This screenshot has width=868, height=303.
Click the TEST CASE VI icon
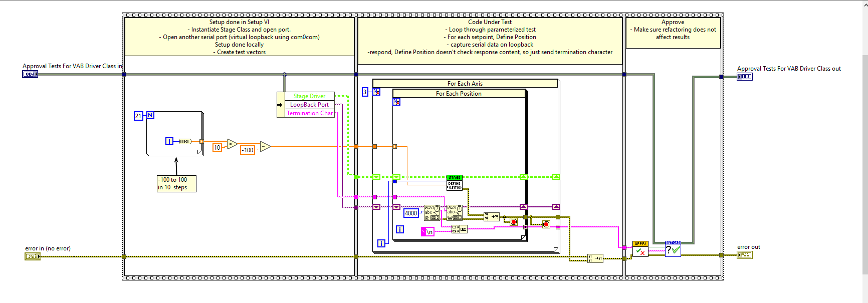pyautogui.click(x=673, y=249)
